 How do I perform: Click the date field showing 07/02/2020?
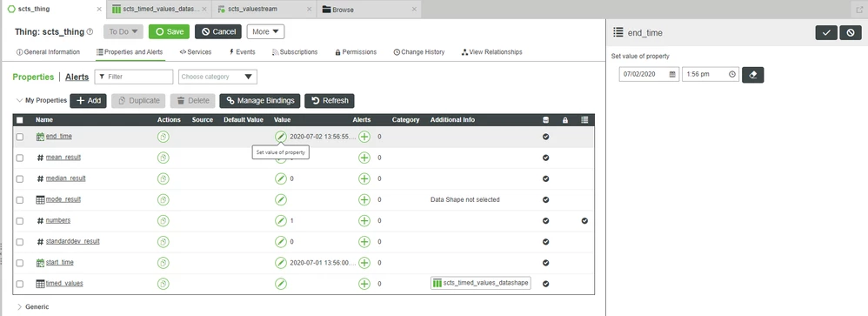tap(649, 74)
